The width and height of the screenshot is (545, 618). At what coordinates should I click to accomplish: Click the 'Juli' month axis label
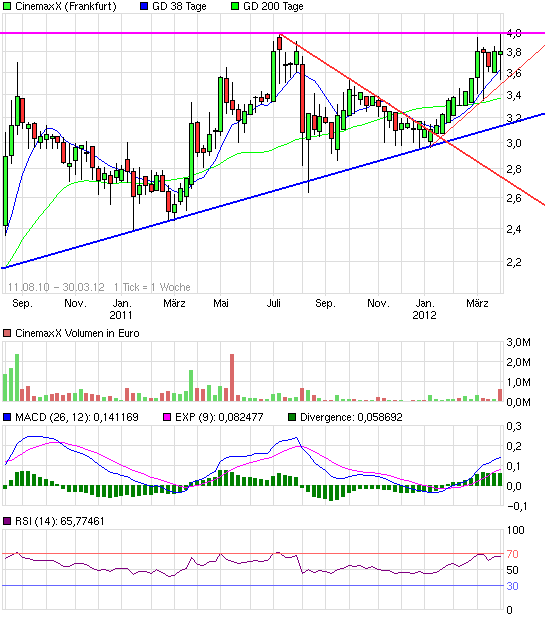pyautogui.click(x=273, y=303)
